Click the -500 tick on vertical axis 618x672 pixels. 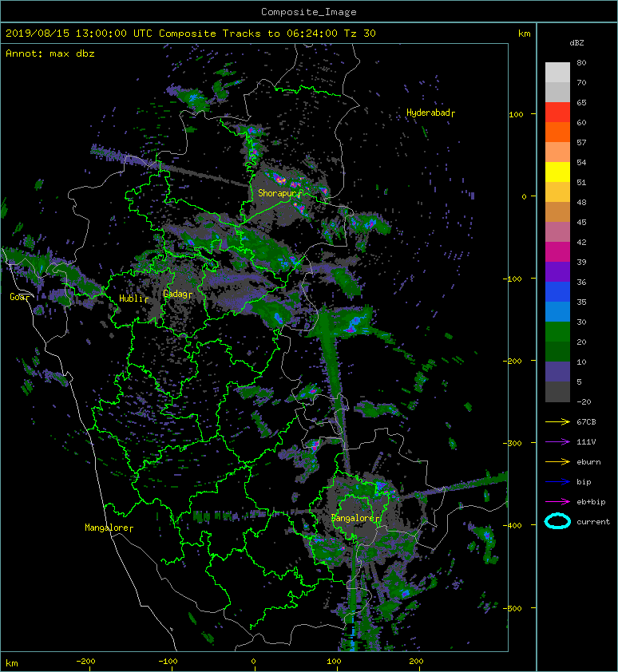coord(513,609)
